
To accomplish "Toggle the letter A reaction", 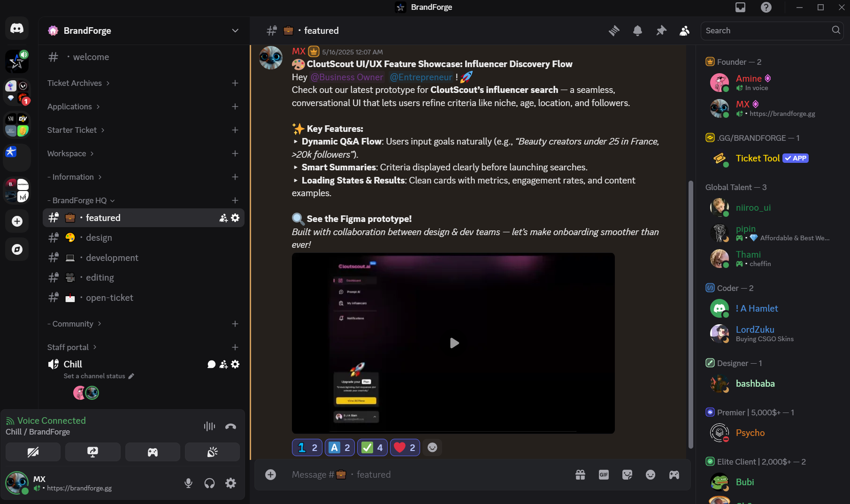I will (340, 448).
